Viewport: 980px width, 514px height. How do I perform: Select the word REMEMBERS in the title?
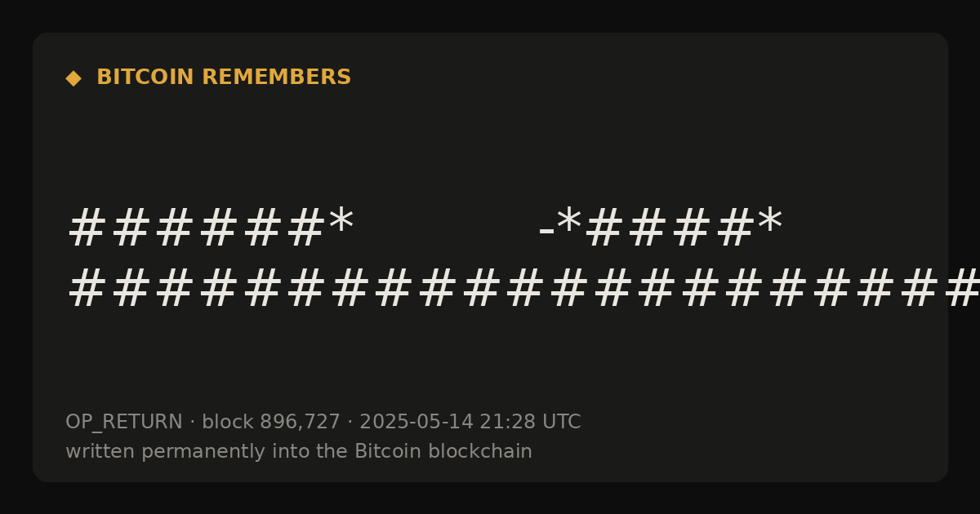pos(277,78)
